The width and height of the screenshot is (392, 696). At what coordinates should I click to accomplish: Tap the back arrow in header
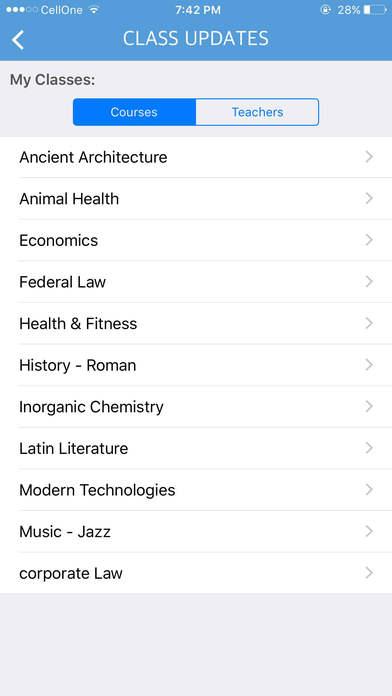click(x=18, y=40)
